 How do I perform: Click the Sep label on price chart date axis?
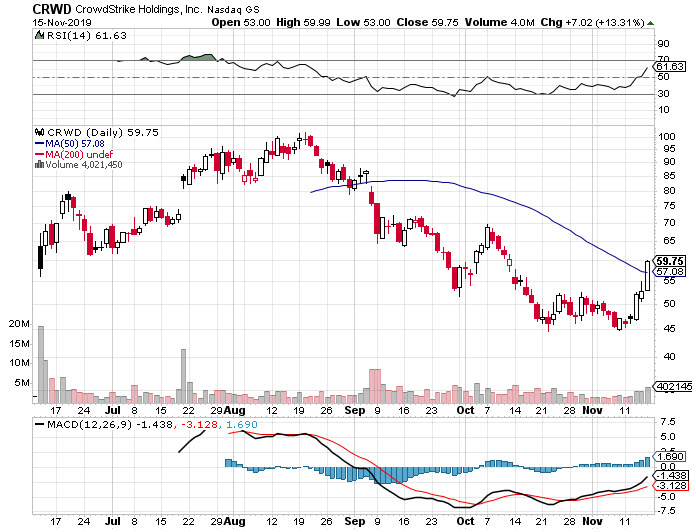[x=355, y=410]
